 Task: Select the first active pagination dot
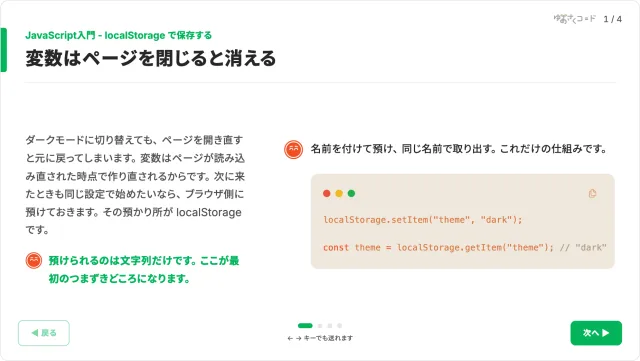(x=305, y=325)
